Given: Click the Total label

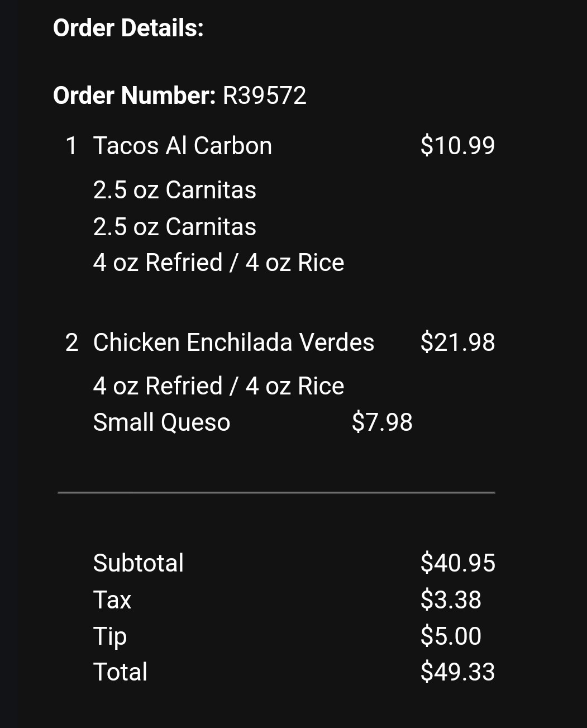Looking at the screenshot, I should pos(120,672).
